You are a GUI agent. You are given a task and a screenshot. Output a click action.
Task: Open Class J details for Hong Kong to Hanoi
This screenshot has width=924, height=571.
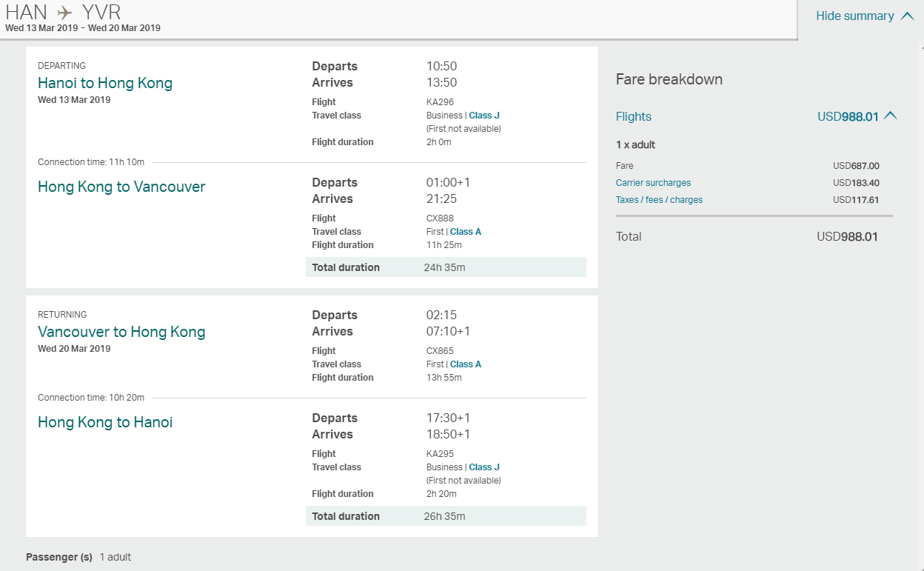click(x=484, y=467)
